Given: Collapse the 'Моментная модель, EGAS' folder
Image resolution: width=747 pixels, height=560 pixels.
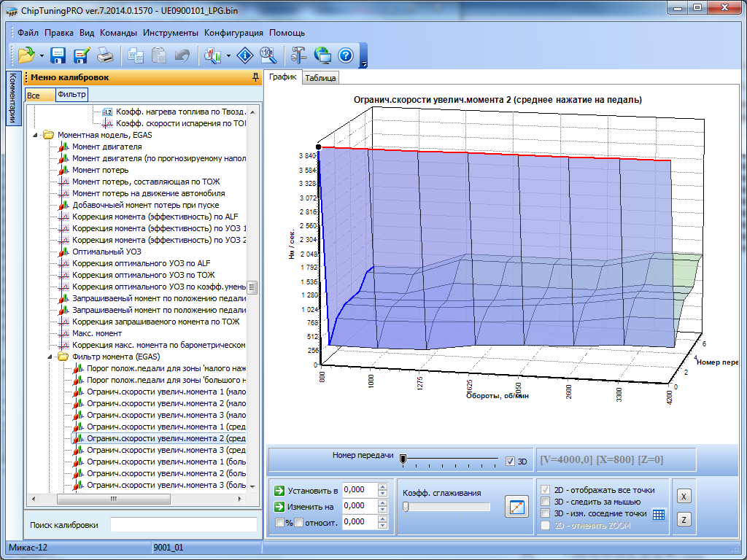Looking at the screenshot, I should (x=36, y=135).
